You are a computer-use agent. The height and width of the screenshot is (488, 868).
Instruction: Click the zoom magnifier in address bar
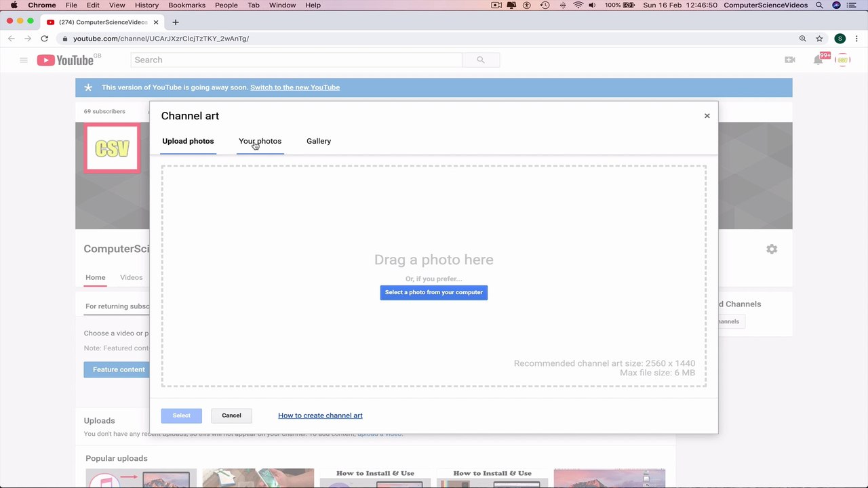pyautogui.click(x=803, y=39)
